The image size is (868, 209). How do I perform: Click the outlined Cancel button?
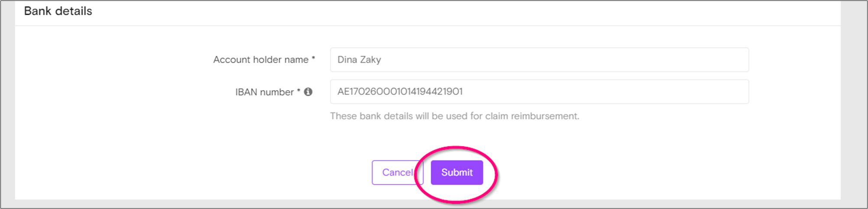(x=397, y=172)
